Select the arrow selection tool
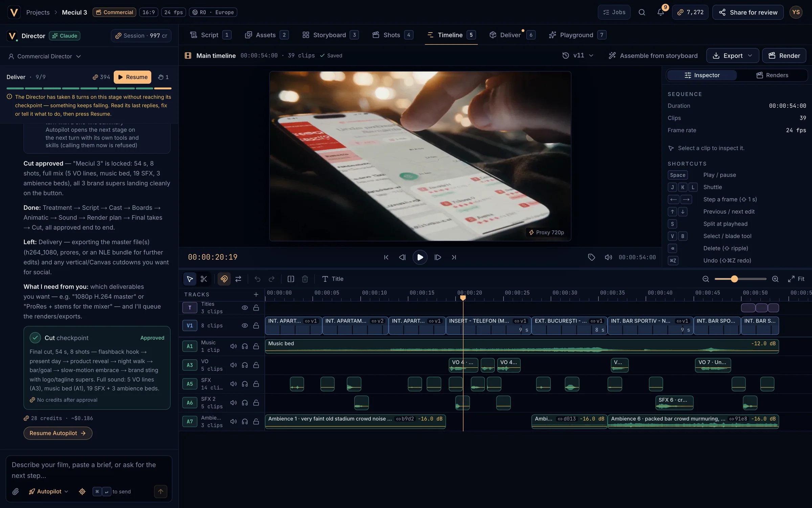 click(190, 279)
